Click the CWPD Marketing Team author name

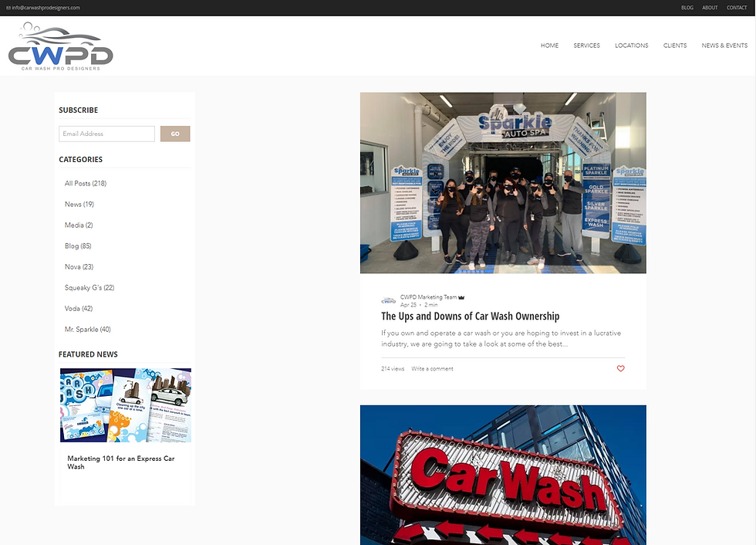429,297
